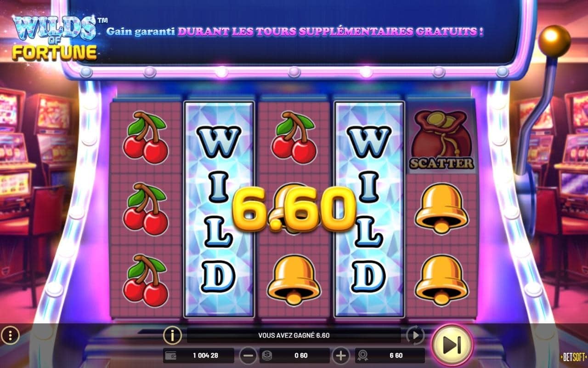Select the first Wild reel column
The height and width of the screenshot is (368, 588).
click(x=219, y=209)
